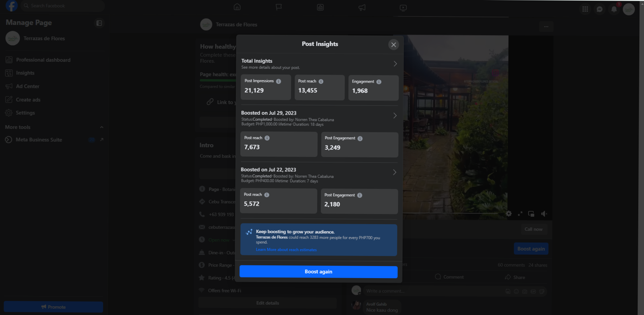Click info icon beside Jul 29 Post Engagement

[360, 139]
